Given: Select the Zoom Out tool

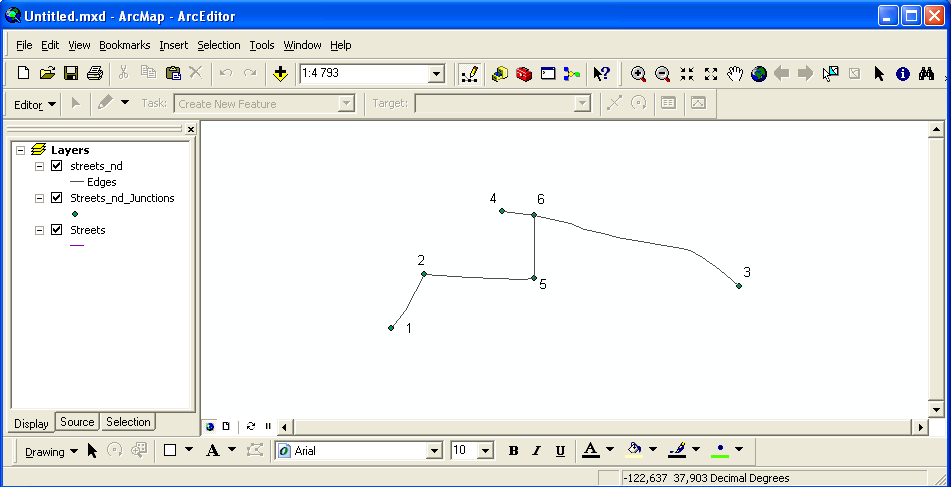Looking at the screenshot, I should 662,74.
